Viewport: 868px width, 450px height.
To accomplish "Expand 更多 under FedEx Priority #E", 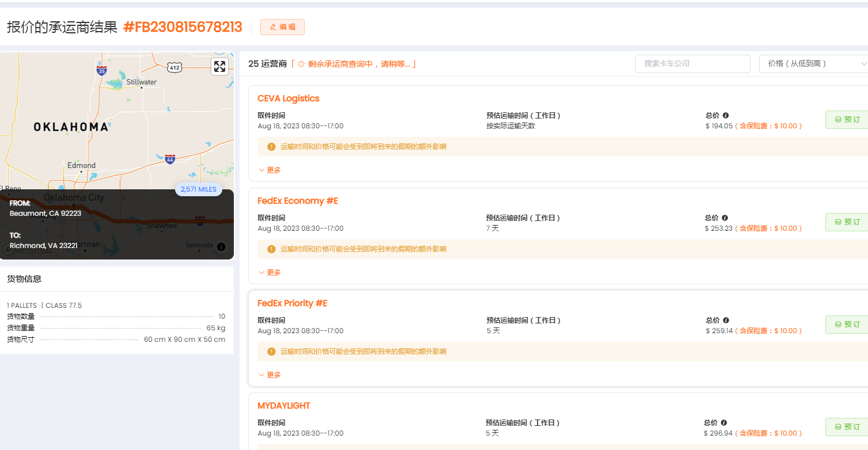I will tap(270, 375).
